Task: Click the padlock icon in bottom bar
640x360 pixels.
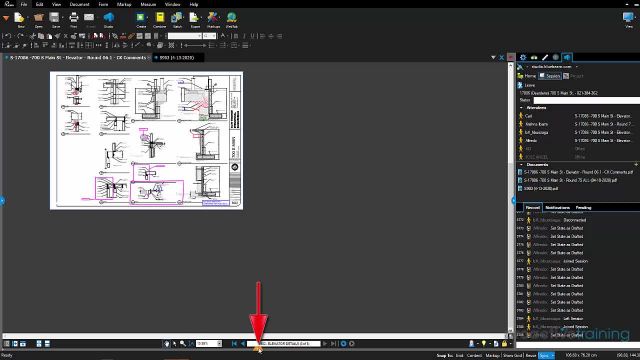Action: pos(504,344)
